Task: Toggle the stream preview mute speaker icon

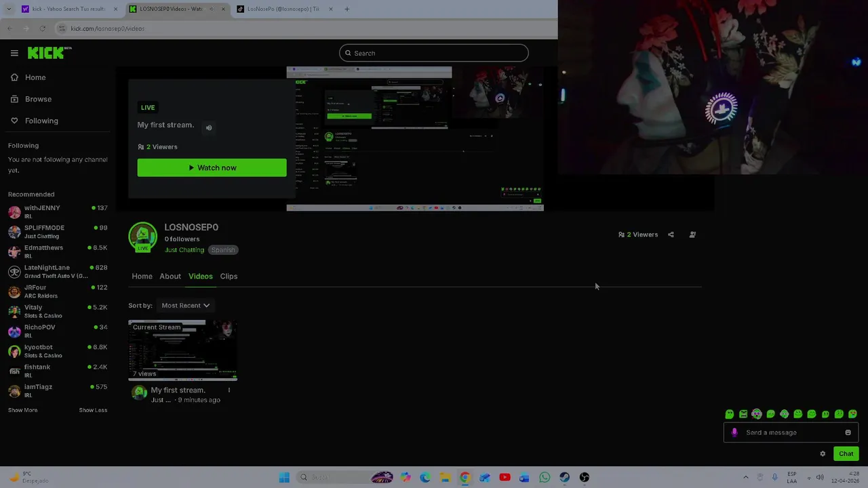Action: point(209,127)
